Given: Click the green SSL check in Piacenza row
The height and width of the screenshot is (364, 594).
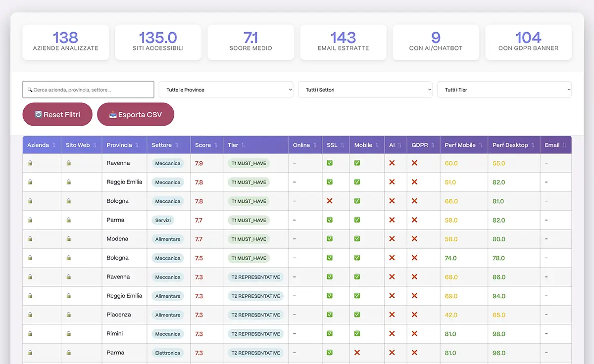Looking at the screenshot, I should (x=330, y=315).
